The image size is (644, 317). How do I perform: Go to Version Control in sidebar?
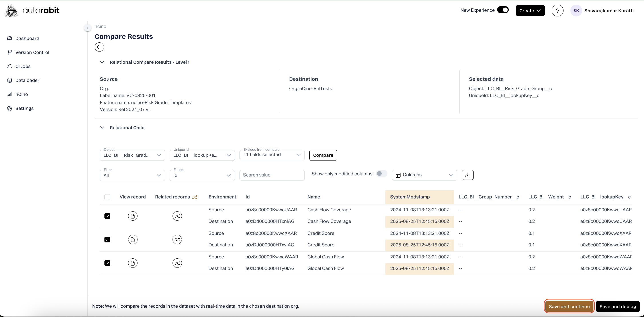pyautogui.click(x=32, y=52)
